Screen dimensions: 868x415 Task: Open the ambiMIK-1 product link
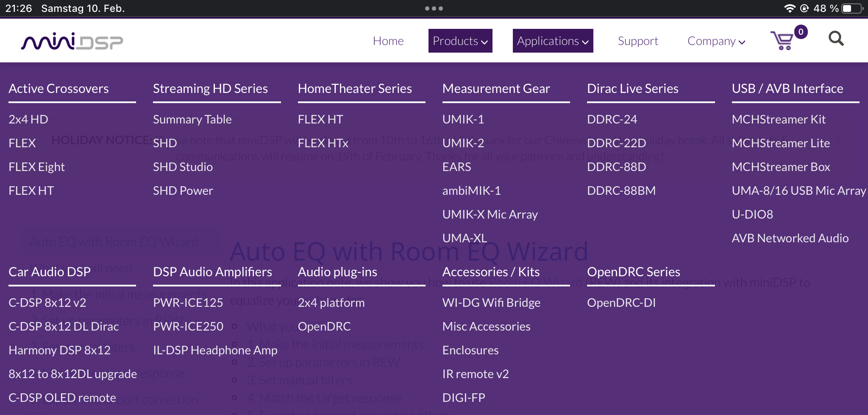click(x=471, y=191)
